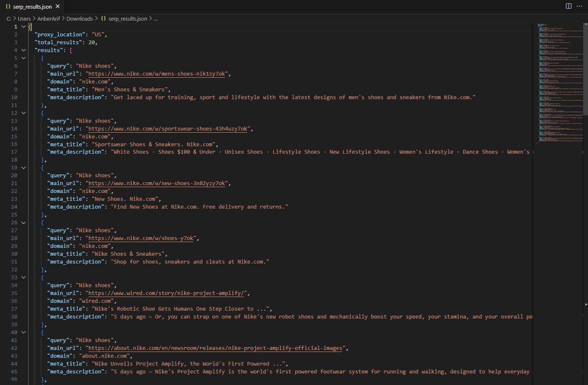The height and width of the screenshot is (385, 588).
Task: Open the about.nike.com newsroom link
Action: coord(215,348)
